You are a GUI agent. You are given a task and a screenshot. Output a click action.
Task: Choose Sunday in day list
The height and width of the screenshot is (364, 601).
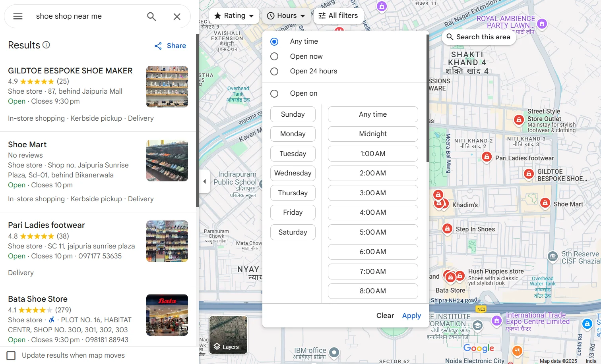click(293, 114)
